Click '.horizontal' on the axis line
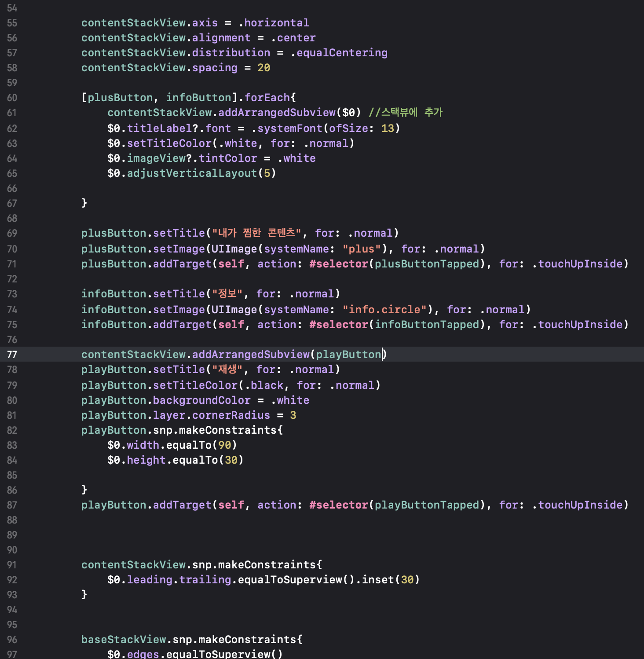This screenshot has height=659, width=644. (x=274, y=23)
